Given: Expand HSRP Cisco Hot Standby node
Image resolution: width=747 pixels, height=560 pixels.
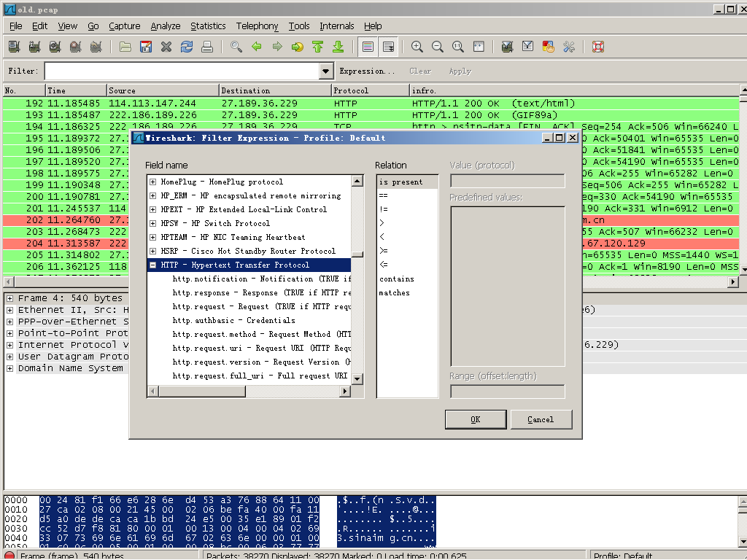Looking at the screenshot, I should [x=152, y=251].
